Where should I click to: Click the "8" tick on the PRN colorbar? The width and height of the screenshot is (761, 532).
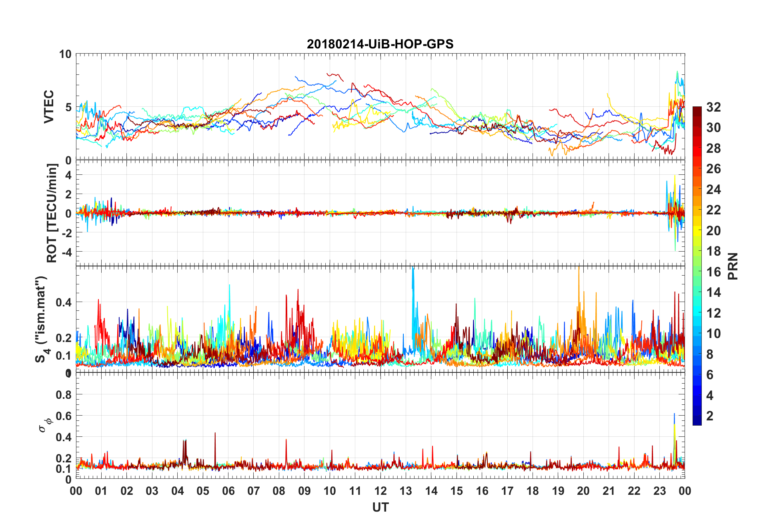coord(710,354)
